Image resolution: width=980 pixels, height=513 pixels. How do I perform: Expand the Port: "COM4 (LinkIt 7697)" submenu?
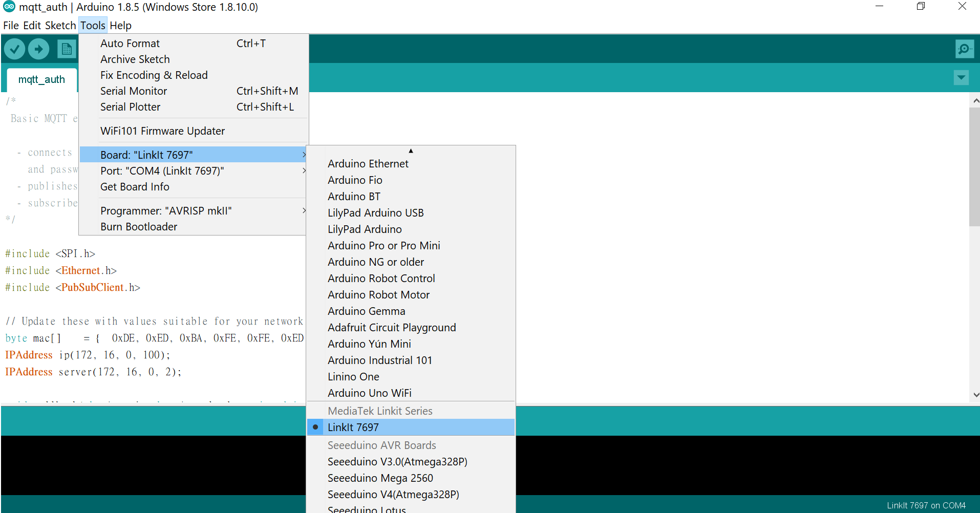click(194, 170)
